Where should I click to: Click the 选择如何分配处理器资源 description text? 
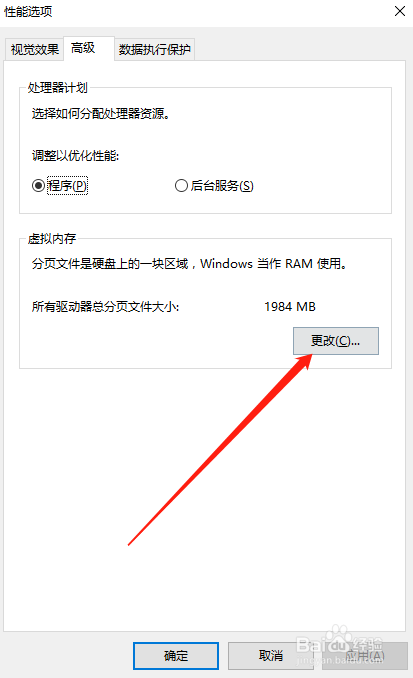(100, 114)
